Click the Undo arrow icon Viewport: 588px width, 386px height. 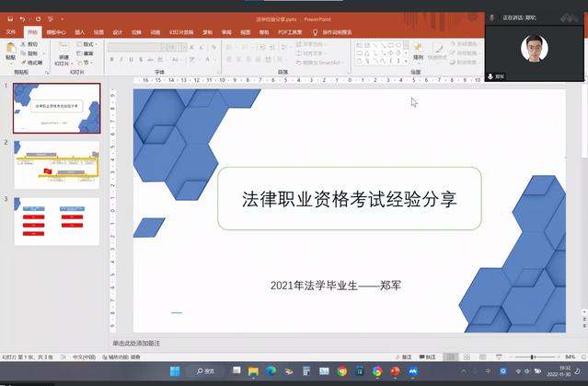(x=22, y=18)
